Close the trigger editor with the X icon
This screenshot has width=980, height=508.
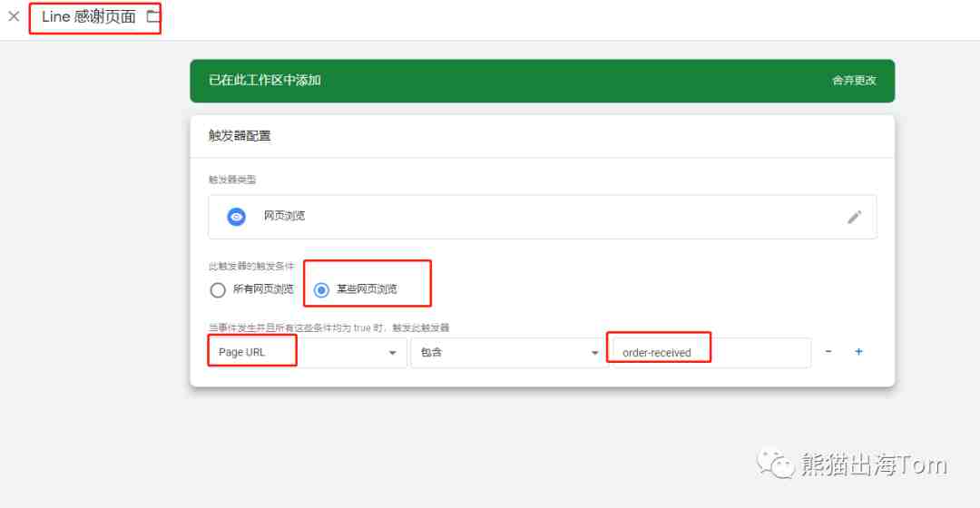coord(14,16)
